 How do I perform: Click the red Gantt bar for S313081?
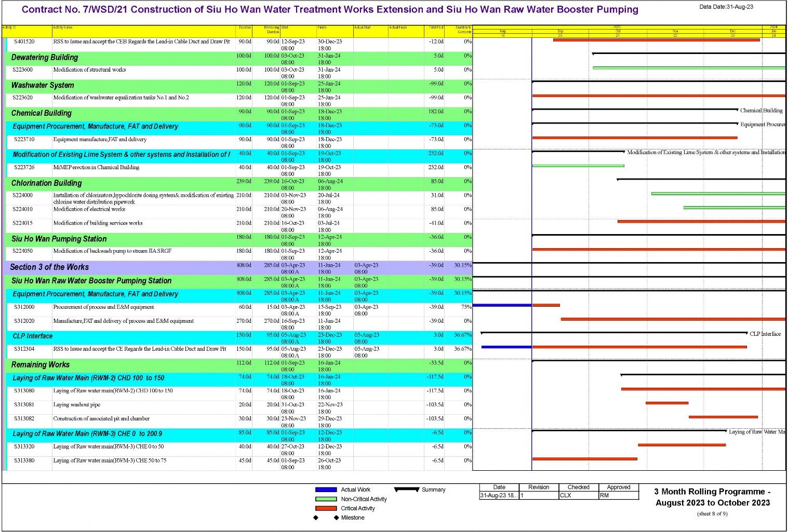click(x=667, y=403)
